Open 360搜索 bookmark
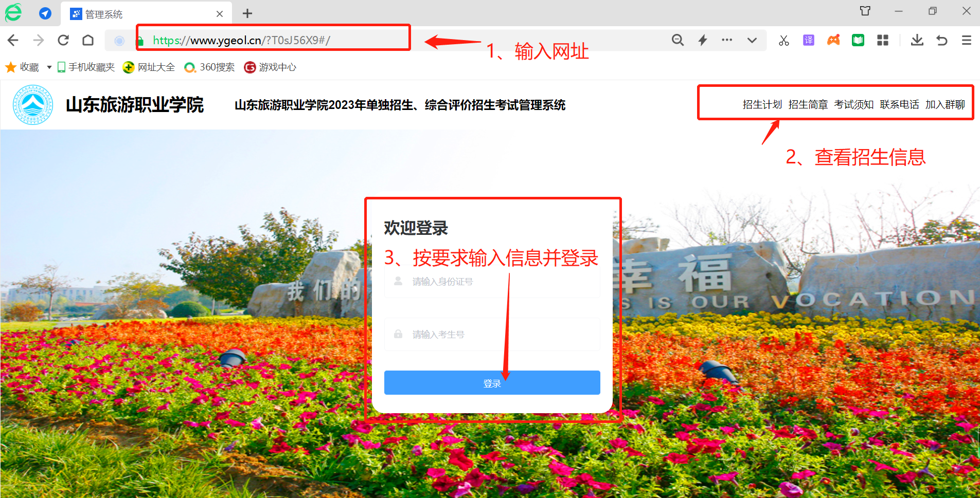 pos(209,67)
